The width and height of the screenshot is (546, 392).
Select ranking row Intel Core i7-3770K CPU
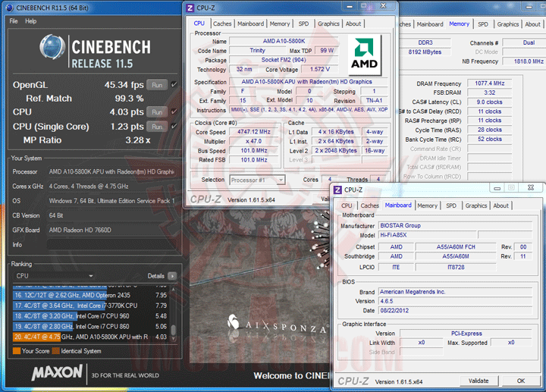coord(91,306)
